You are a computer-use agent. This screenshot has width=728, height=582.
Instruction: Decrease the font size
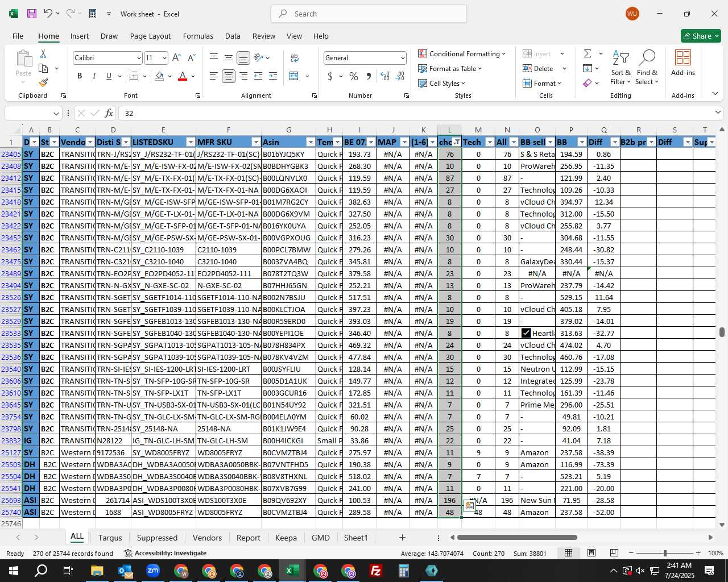[191, 57]
